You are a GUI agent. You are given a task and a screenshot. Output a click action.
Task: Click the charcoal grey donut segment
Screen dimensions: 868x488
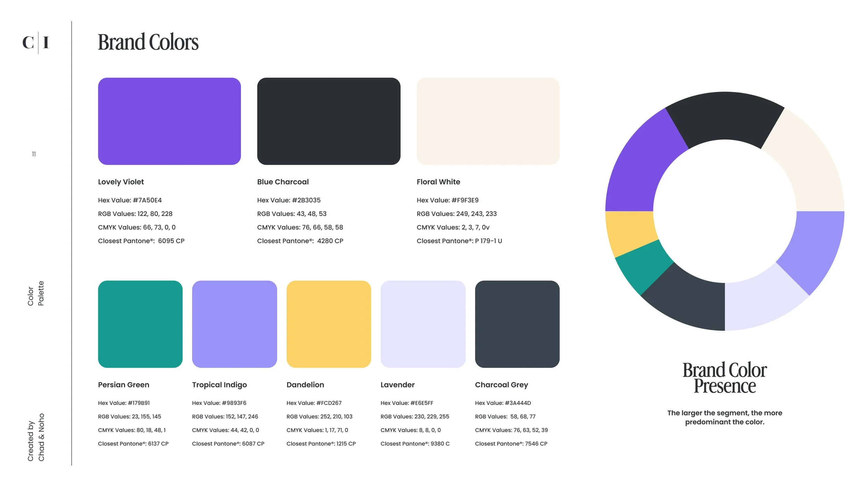(689, 300)
